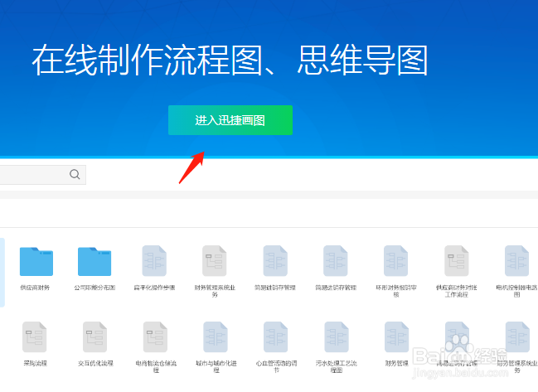Select the gray flowchart icon of 财务管理系统业务

[x=215, y=261]
